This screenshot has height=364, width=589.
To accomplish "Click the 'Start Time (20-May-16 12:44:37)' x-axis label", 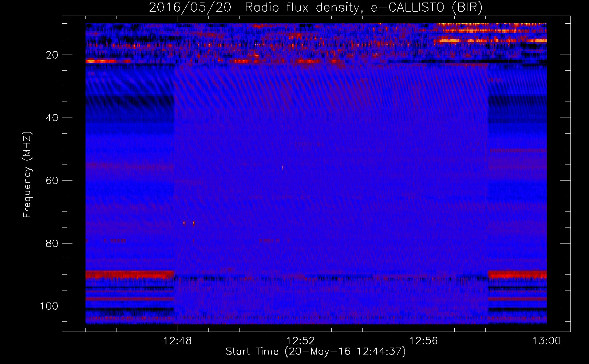I will [x=315, y=352].
